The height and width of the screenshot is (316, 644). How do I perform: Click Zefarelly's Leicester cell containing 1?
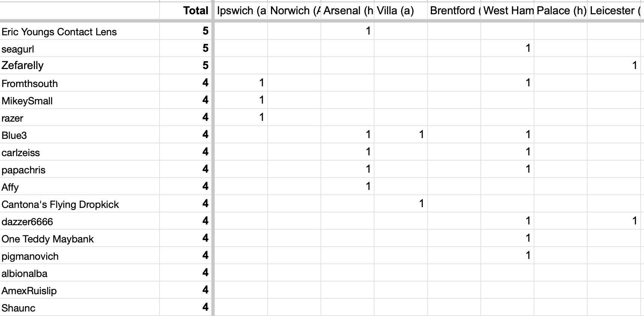point(614,66)
